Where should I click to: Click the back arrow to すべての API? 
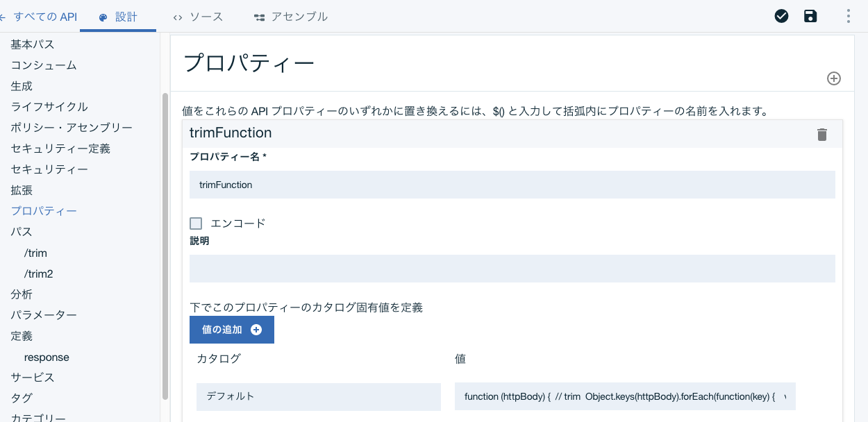coord(2,17)
